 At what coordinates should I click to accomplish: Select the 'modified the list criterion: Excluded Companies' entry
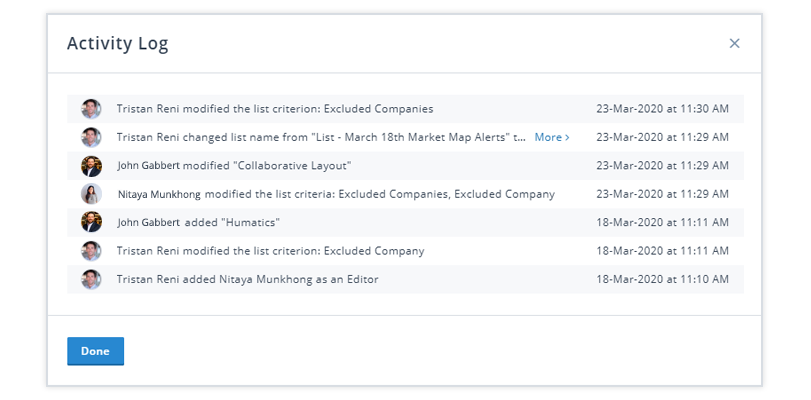point(406,109)
